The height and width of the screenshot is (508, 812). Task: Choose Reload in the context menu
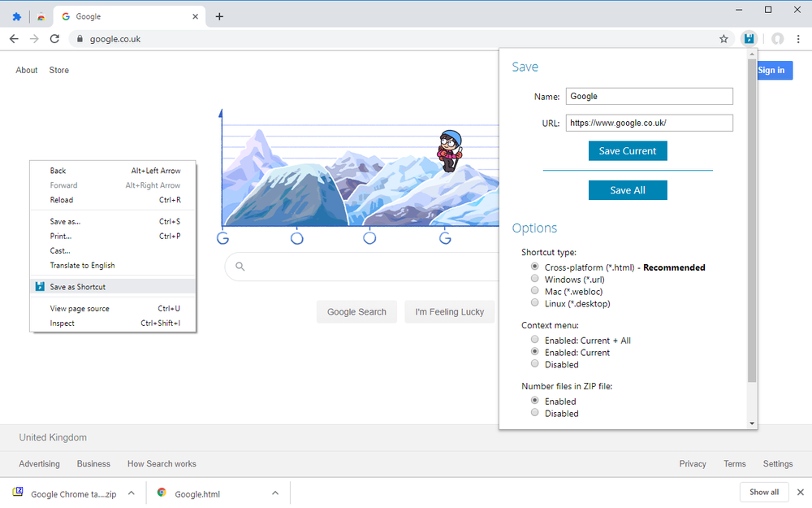(x=113, y=200)
